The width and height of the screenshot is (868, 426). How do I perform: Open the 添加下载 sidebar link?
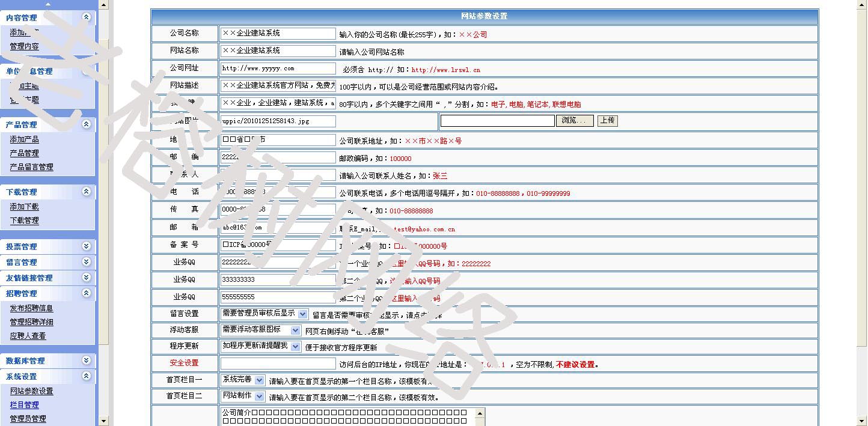[x=24, y=207]
